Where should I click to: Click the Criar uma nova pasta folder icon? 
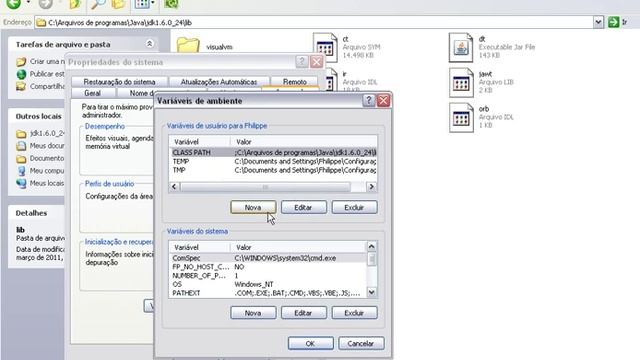click(x=21, y=62)
